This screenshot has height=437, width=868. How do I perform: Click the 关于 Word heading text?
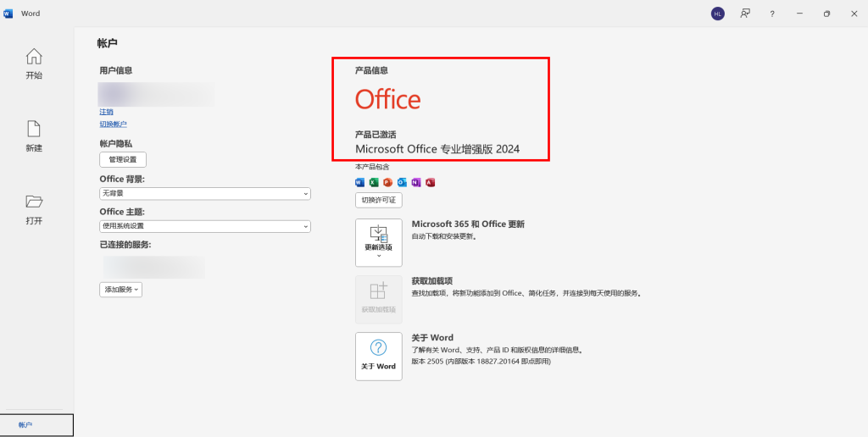pyautogui.click(x=432, y=337)
